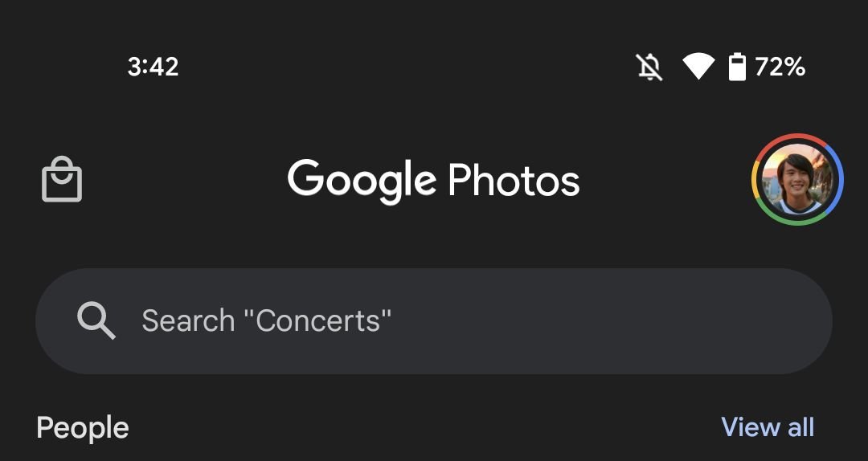Image resolution: width=868 pixels, height=461 pixels.
Task: Click the word "Photos" in header
Action: [x=514, y=180]
